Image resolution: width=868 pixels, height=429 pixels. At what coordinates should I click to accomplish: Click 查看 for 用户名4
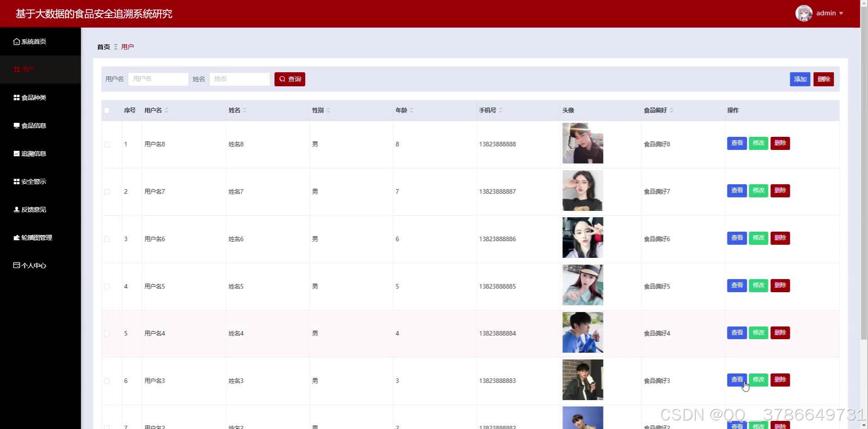(737, 333)
